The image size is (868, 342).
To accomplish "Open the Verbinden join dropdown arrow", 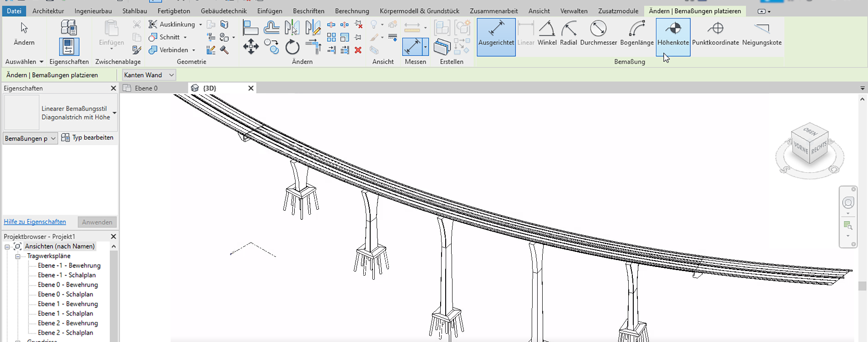I will point(194,50).
